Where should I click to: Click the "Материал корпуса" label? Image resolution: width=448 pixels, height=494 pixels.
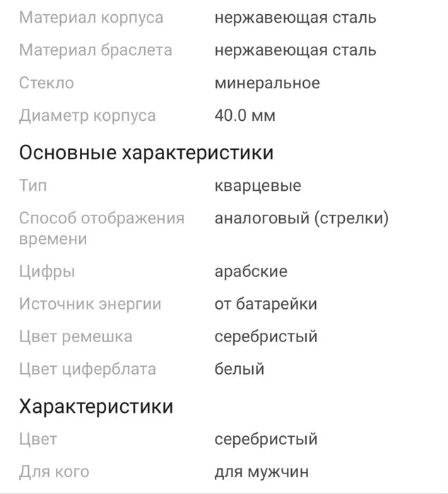(91, 18)
